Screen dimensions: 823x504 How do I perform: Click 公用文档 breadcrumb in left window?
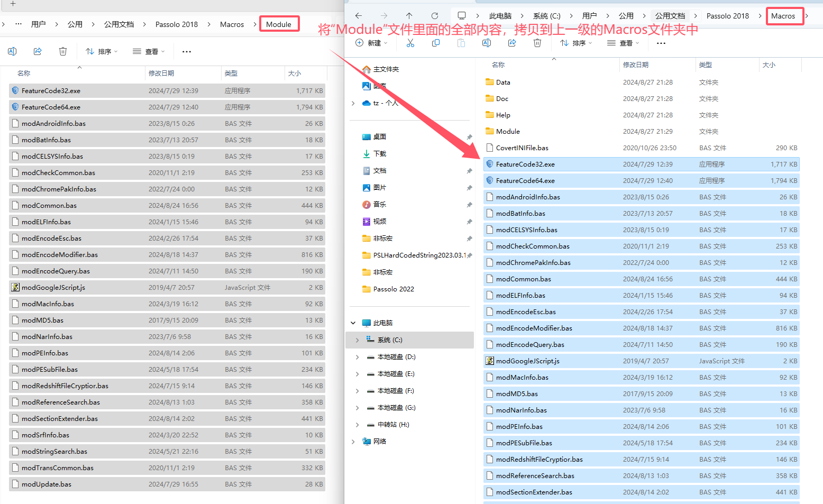point(119,24)
